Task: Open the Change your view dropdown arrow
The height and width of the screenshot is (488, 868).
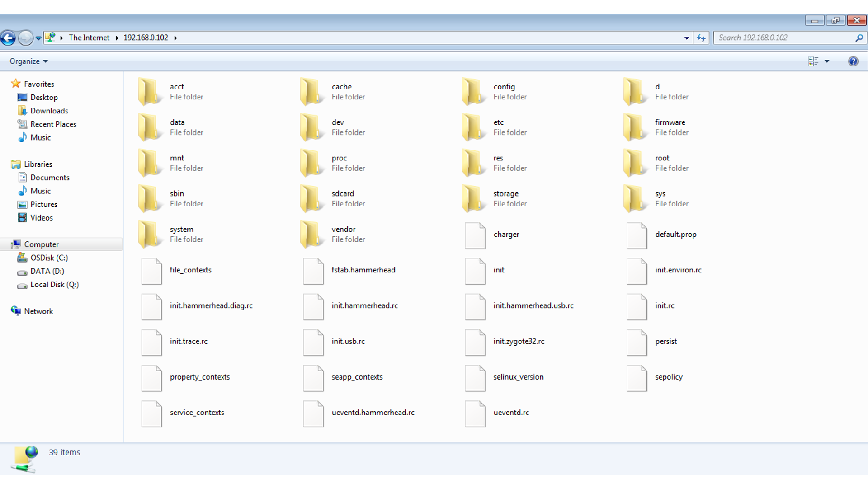Action: 827,61
